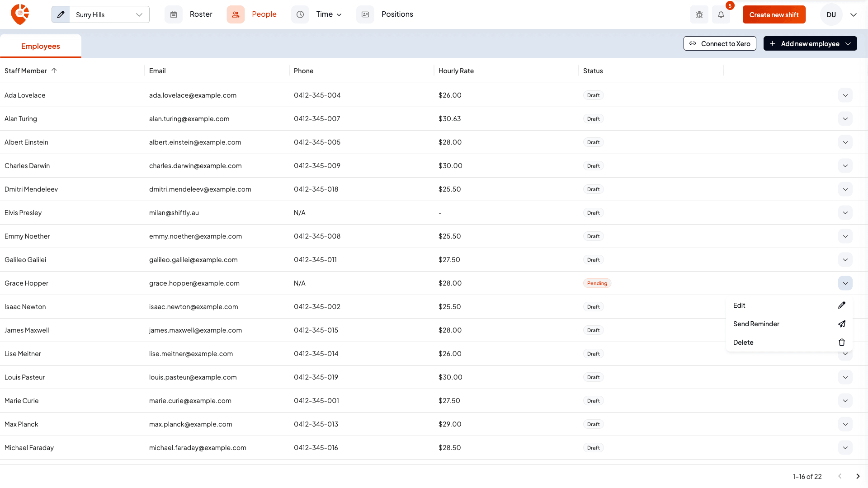Click Michael Faraday's Draft status badge
868x488 pixels.
[593, 448]
